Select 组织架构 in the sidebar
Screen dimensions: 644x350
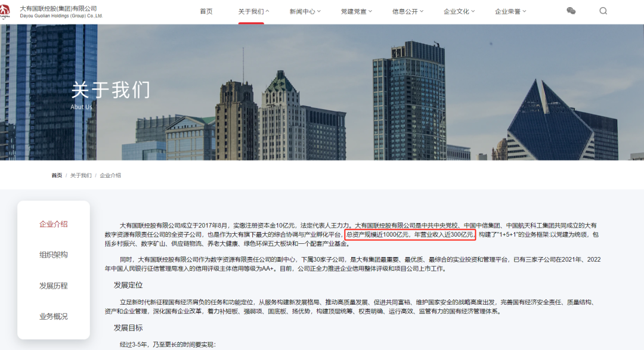pyautogui.click(x=54, y=255)
